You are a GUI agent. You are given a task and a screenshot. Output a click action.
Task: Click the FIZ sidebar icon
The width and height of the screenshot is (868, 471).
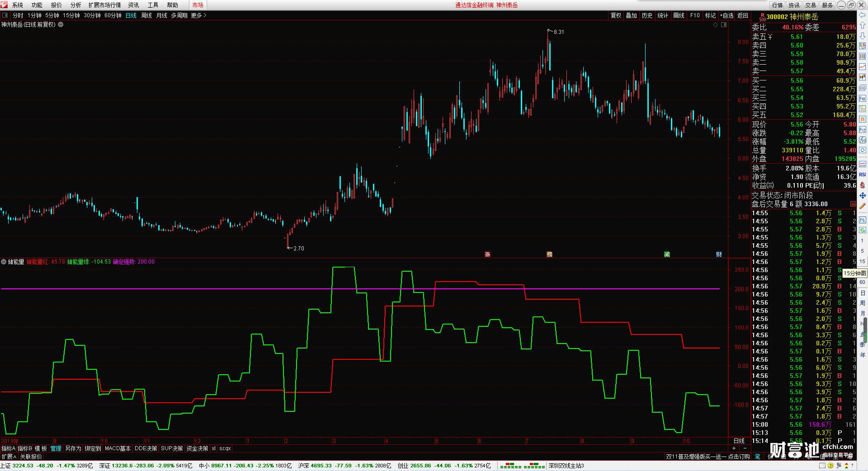[862, 130]
